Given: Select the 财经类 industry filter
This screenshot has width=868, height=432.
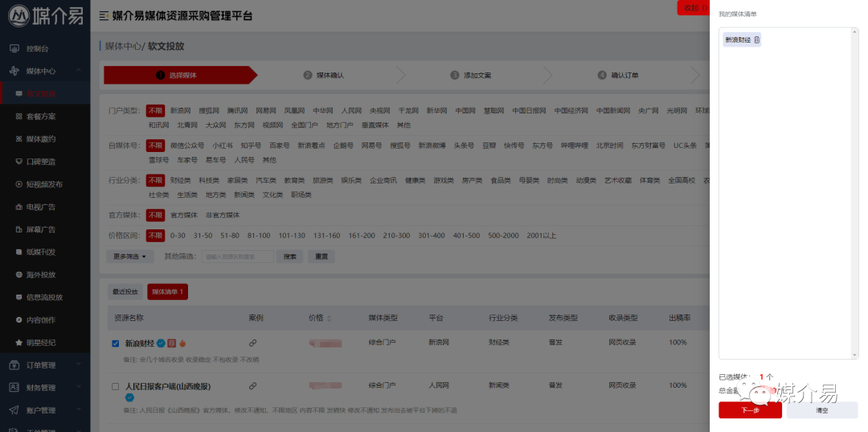Looking at the screenshot, I should click(x=180, y=180).
